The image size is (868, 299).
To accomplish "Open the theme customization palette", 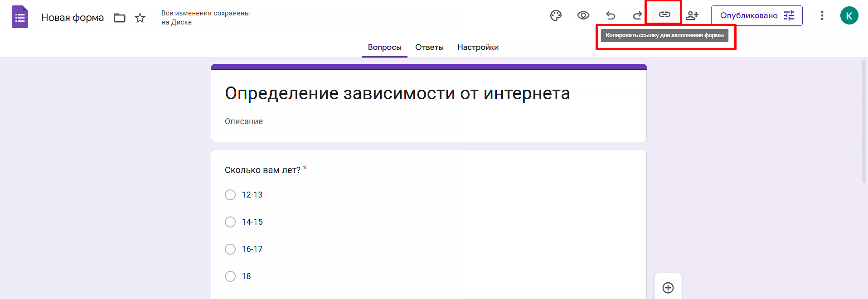I will click(556, 15).
